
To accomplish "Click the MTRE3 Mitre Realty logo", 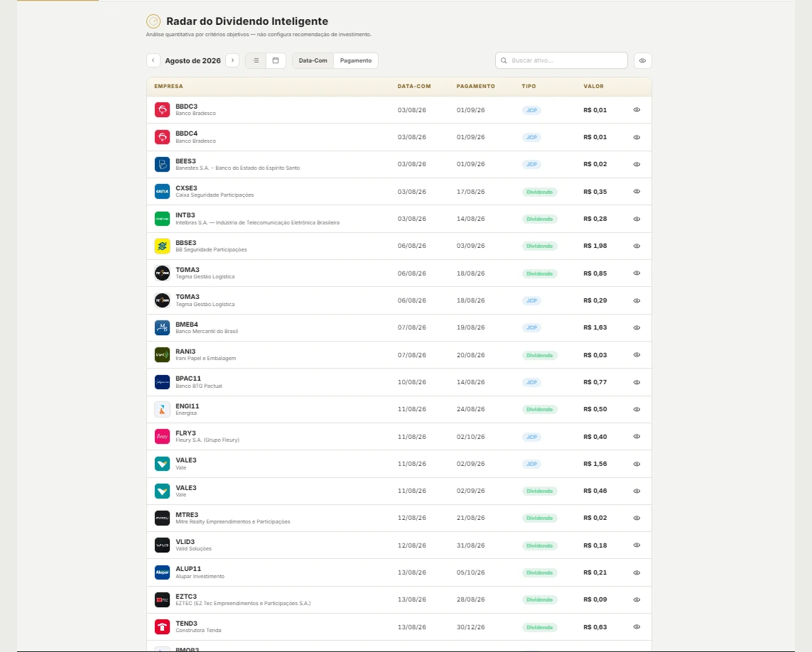I will pos(162,518).
